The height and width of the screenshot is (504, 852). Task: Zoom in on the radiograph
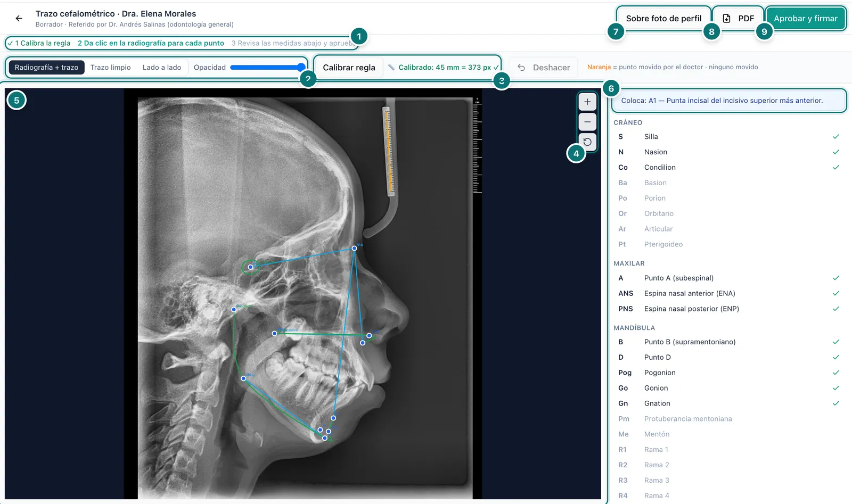click(587, 102)
